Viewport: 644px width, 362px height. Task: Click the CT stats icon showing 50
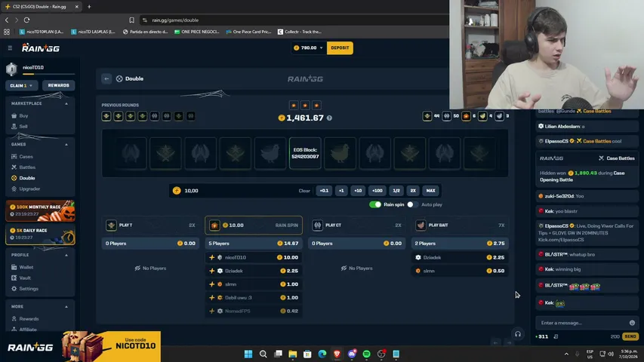coord(446,116)
